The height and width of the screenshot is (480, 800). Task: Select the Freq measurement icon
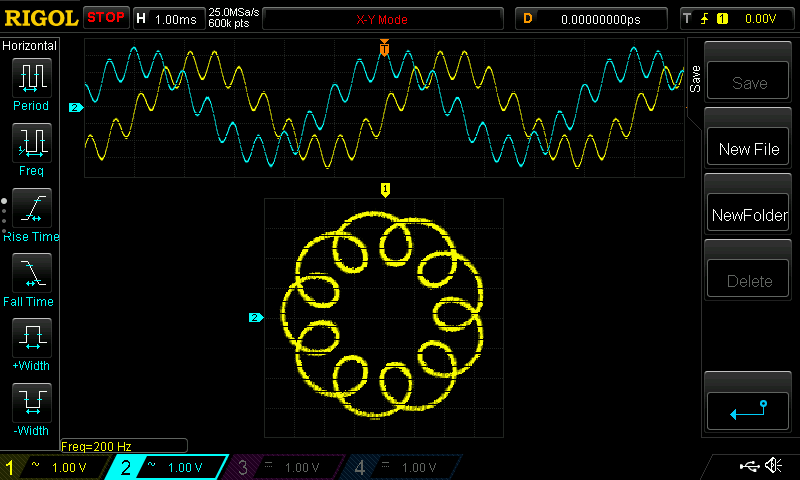point(31,143)
